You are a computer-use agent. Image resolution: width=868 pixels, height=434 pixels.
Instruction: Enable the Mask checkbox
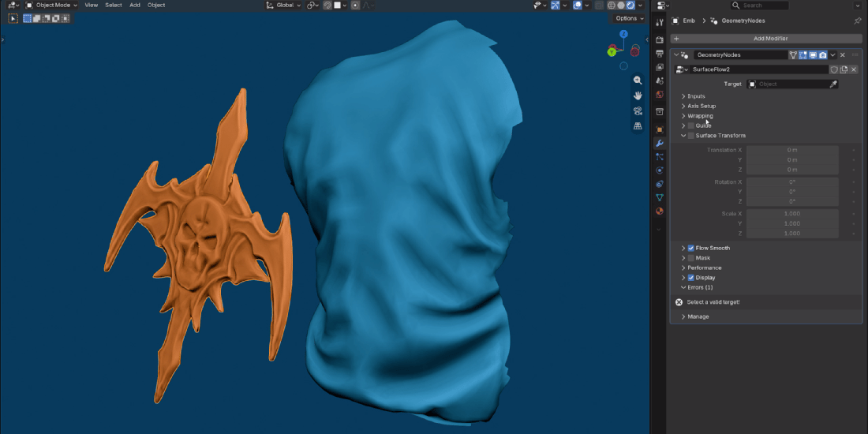[691, 258]
